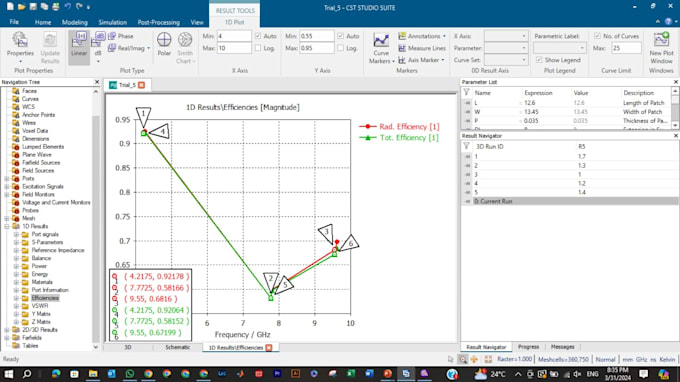Open WhatsApp from the Windows taskbar
This screenshot has width=680, height=382.
(130, 374)
